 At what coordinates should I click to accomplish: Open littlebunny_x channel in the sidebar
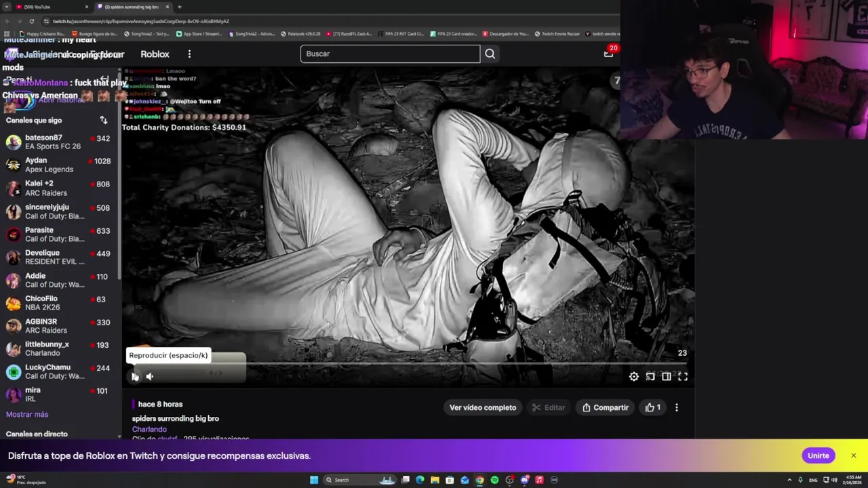click(59, 349)
